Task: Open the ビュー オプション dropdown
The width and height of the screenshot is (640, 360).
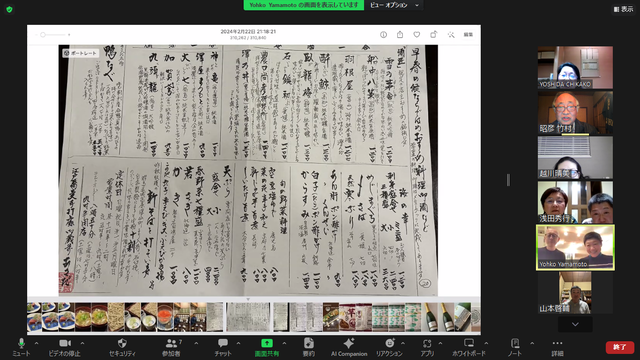Action: pyautogui.click(x=394, y=5)
